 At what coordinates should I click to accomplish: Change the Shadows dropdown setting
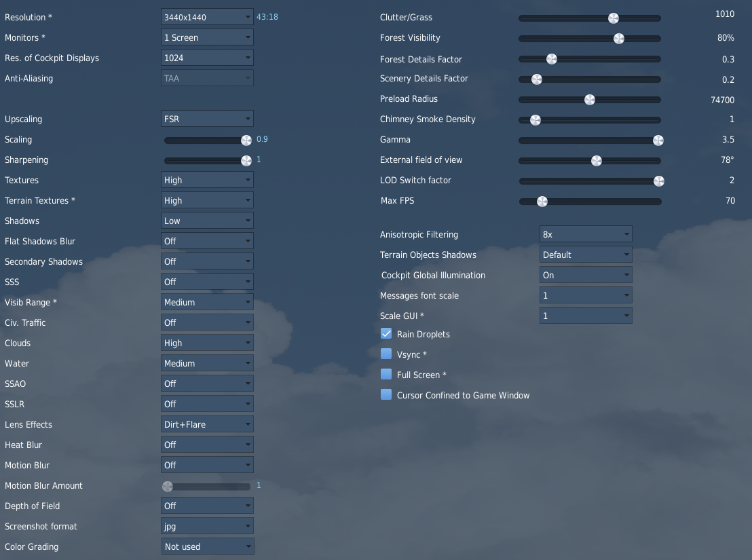point(207,221)
